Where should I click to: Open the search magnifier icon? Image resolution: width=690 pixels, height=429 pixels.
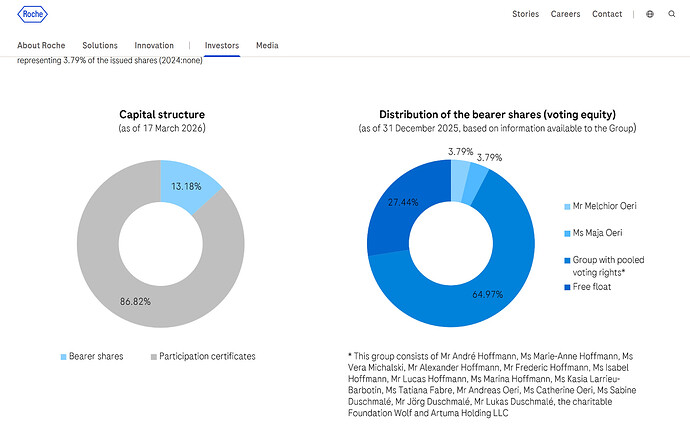tap(672, 14)
